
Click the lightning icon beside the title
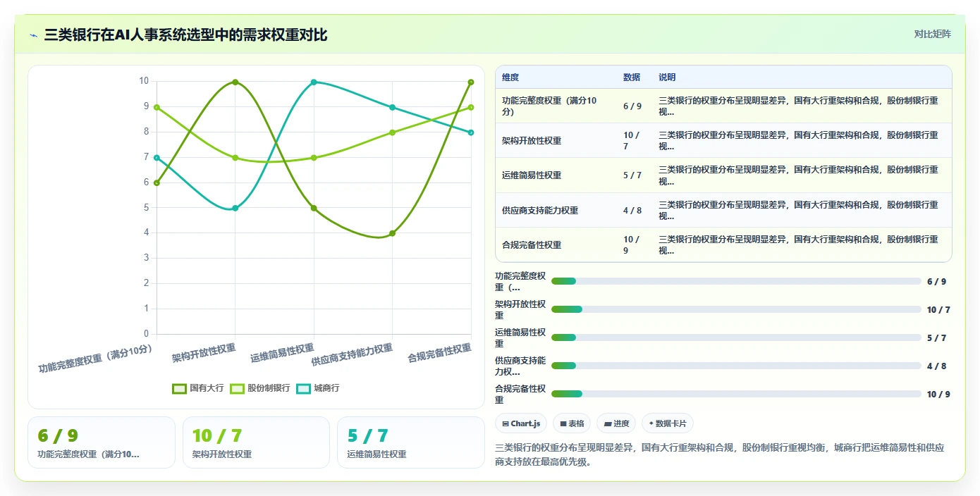(33, 35)
